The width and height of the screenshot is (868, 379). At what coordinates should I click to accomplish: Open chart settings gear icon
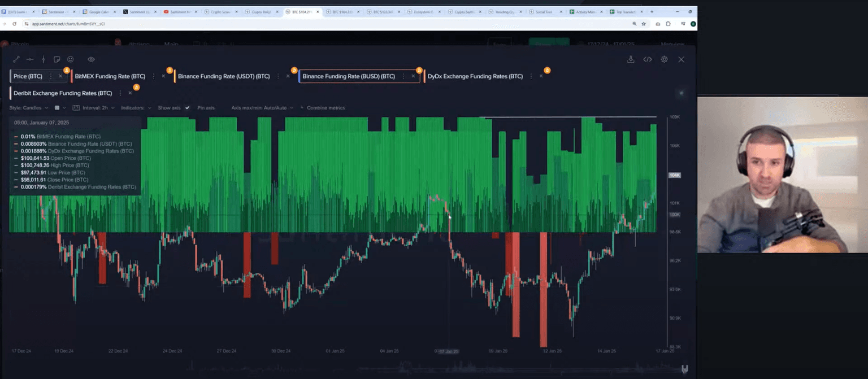pyautogui.click(x=664, y=59)
